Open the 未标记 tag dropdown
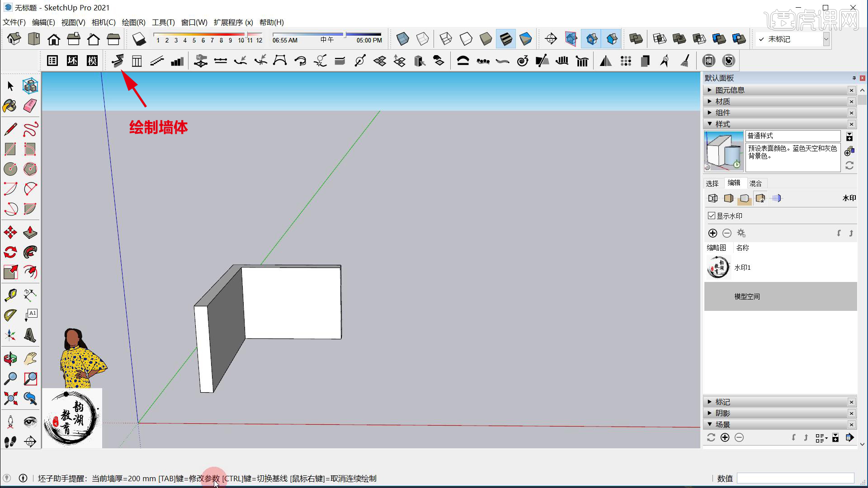The height and width of the screenshot is (488, 868). (x=826, y=39)
